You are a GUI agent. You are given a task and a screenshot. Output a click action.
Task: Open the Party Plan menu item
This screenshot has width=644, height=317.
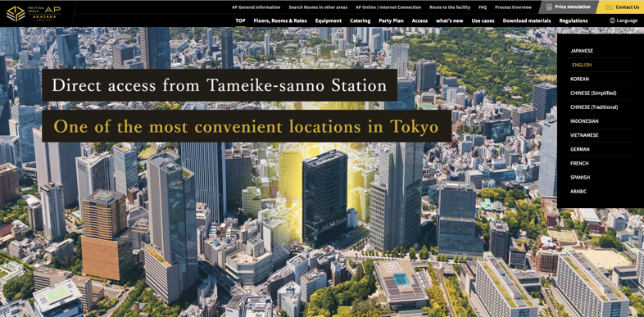point(391,21)
